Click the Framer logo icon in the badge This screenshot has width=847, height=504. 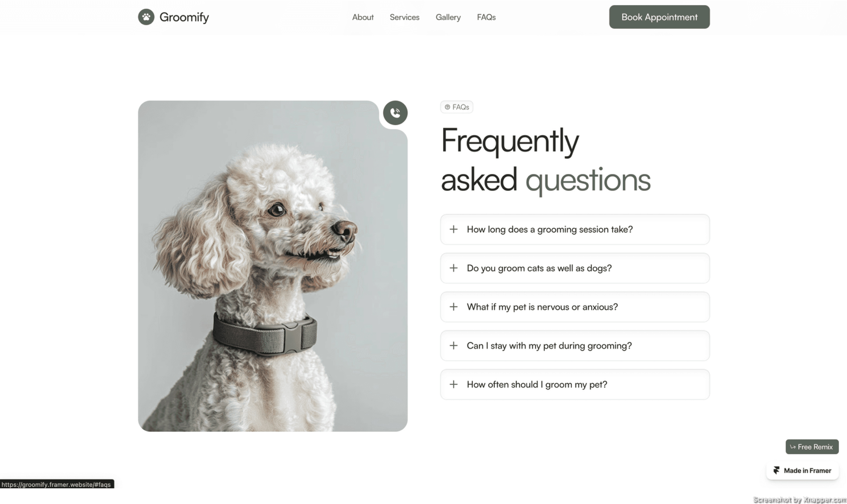coord(776,470)
